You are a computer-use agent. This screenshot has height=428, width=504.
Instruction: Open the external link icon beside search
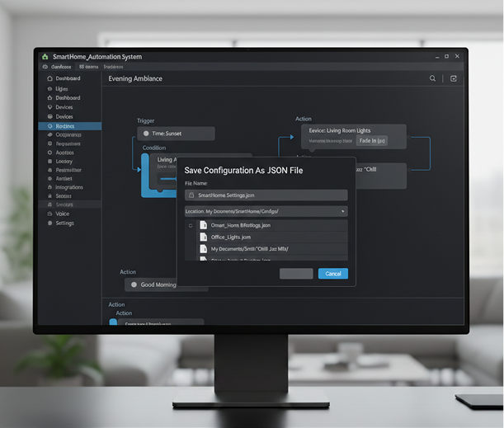(x=453, y=78)
